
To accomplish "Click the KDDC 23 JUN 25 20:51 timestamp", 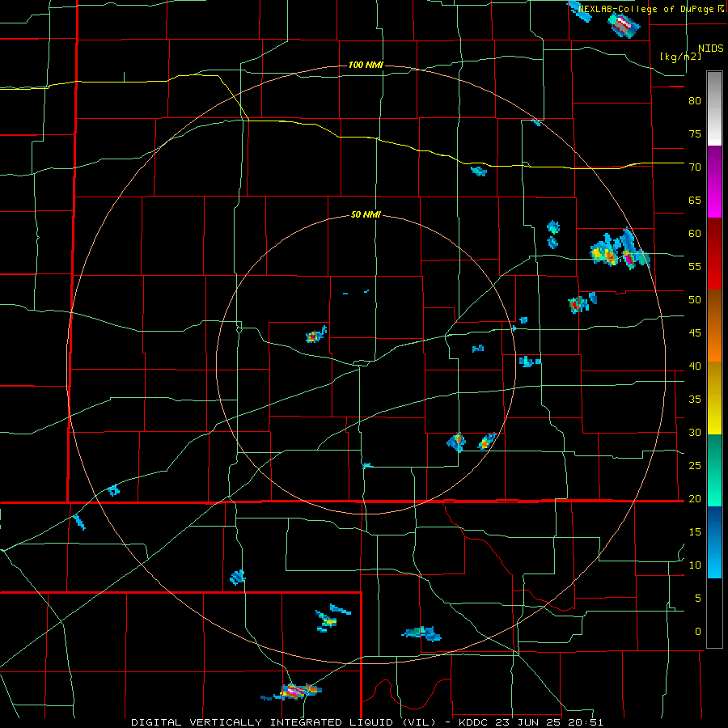I will click(531, 722).
